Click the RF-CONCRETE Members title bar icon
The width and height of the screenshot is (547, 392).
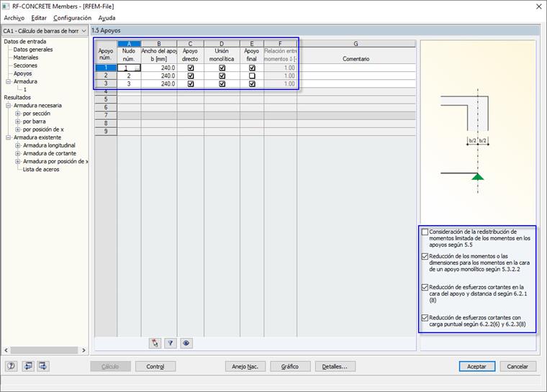click(x=6, y=6)
